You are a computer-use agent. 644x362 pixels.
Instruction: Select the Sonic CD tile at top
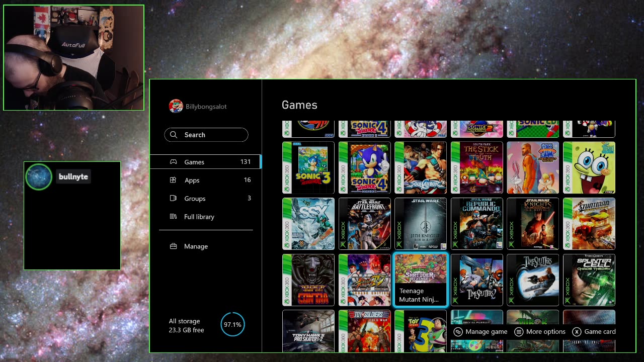[533, 129]
